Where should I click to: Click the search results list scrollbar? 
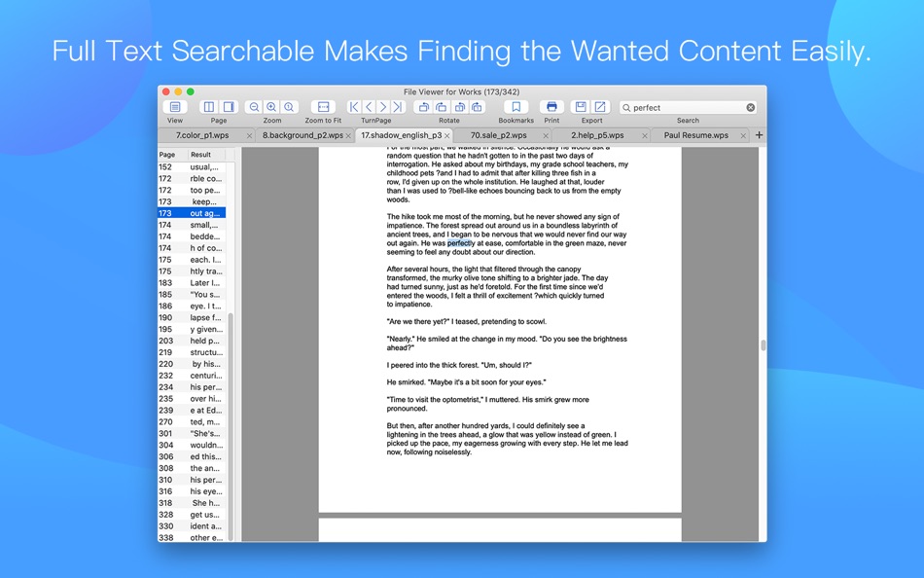coord(231,426)
